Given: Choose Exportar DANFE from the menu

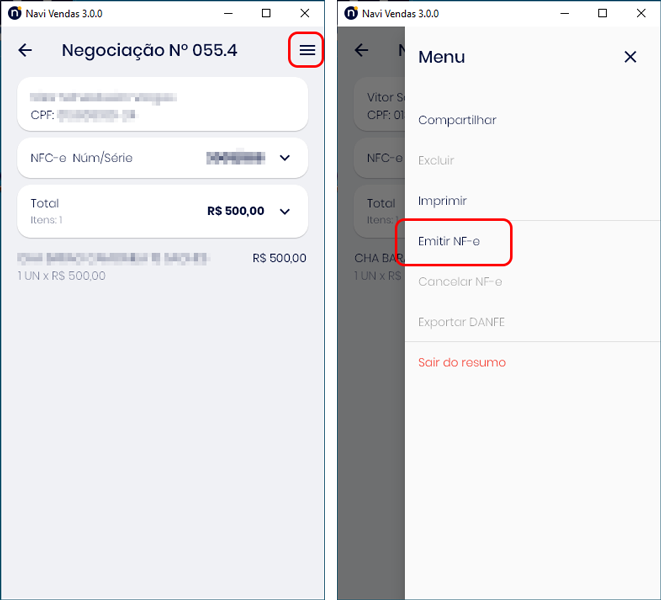Looking at the screenshot, I should pos(461,322).
